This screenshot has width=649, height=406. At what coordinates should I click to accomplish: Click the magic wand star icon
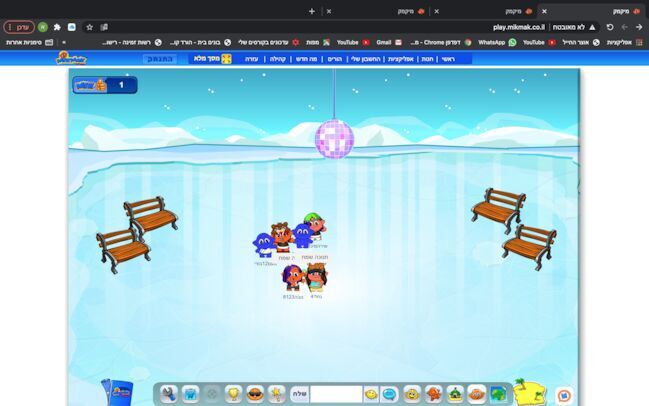click(276, 394)
